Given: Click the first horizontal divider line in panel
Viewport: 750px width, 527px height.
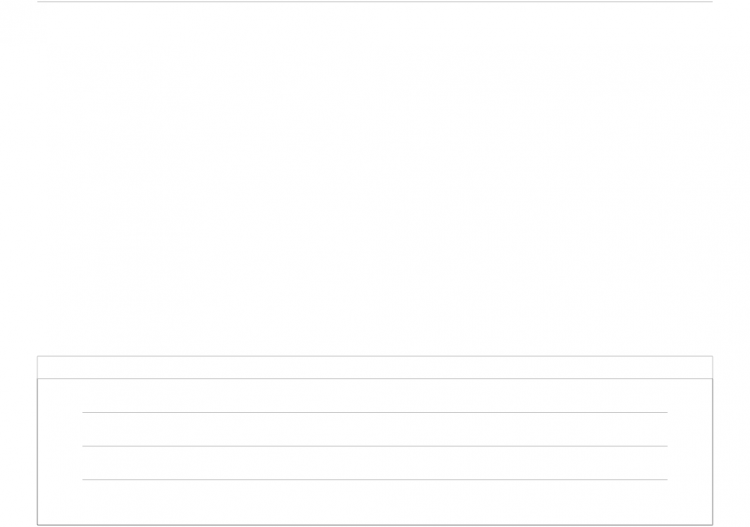Looking at the screenshot, I should click(x=375, y=412).
